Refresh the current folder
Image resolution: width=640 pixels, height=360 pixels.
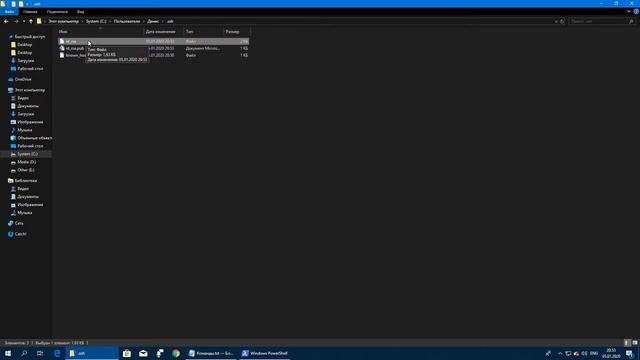point(562,21)
